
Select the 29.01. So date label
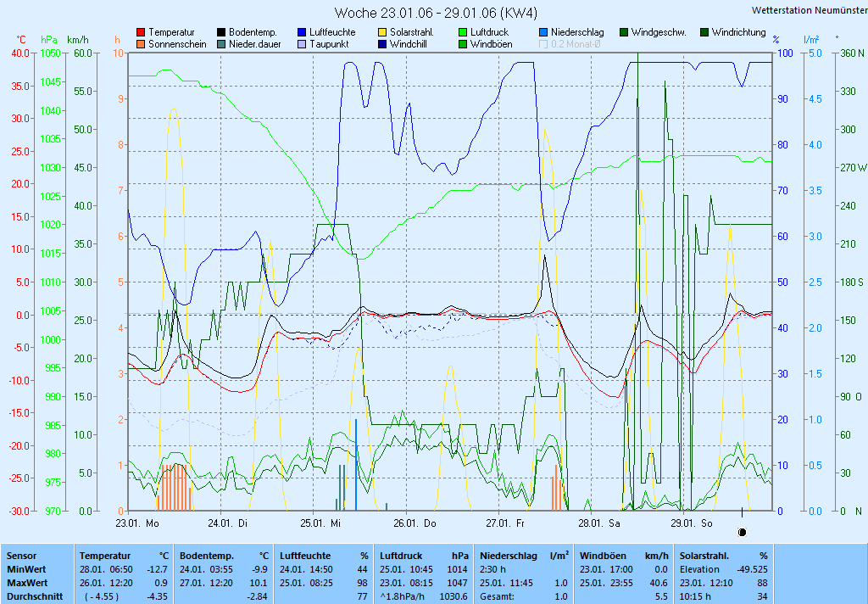click(692, 523)
